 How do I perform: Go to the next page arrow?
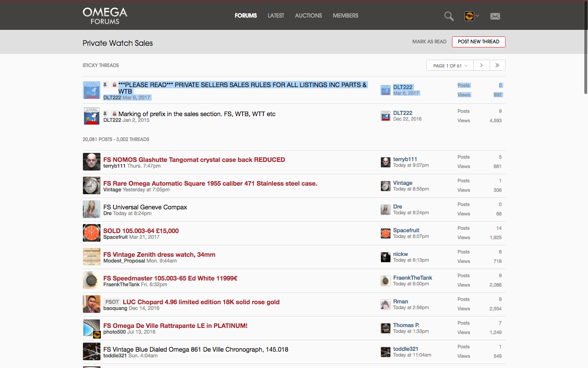coord(481,65)
